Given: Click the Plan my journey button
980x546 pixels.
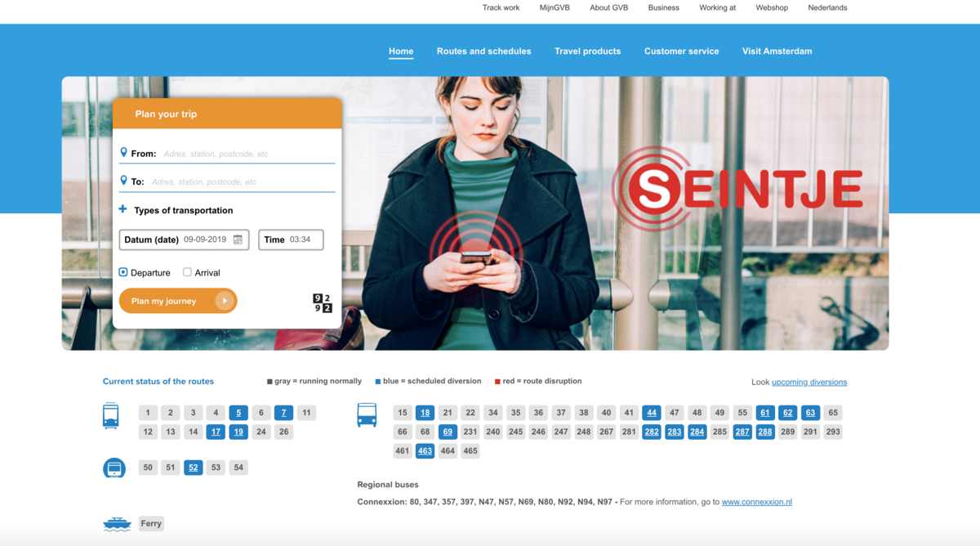Looking at the screenshot, I should coord(178,301).
